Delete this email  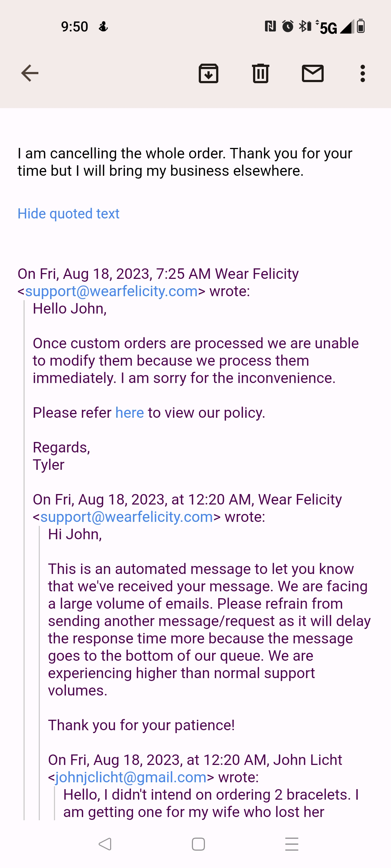260,73
